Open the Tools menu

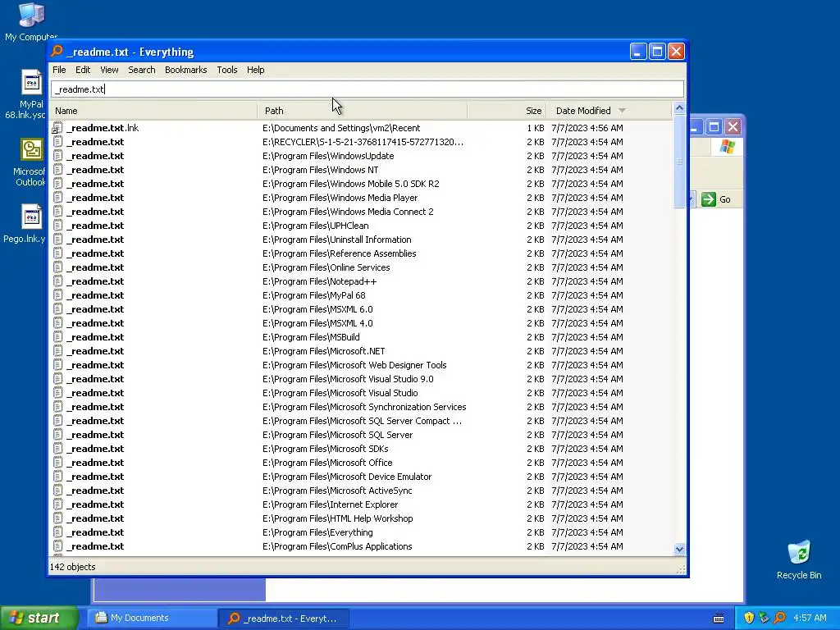coord(226,70)
